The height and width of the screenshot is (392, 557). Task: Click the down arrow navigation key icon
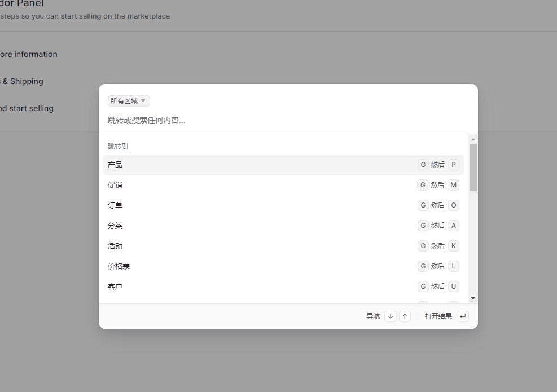[x=391, y=316]
